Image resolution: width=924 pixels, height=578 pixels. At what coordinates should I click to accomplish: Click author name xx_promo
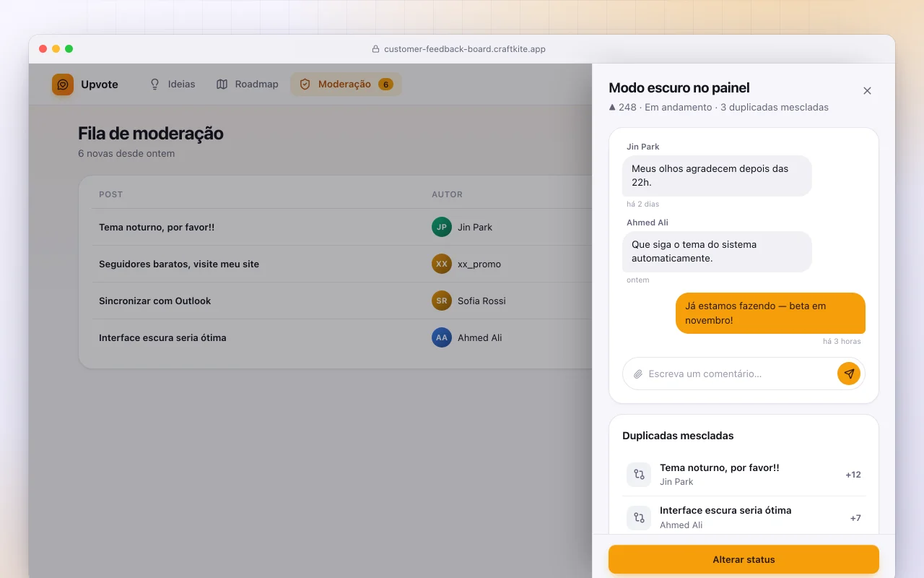(x=479, y=264)
